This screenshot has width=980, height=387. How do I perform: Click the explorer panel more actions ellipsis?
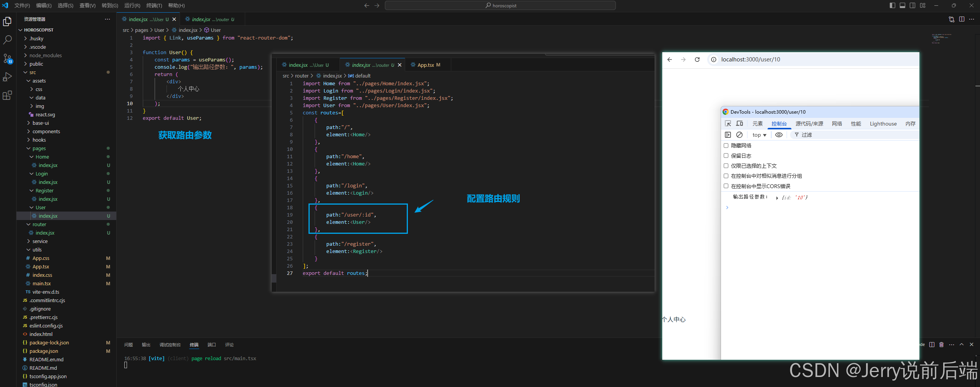(107, 19)
